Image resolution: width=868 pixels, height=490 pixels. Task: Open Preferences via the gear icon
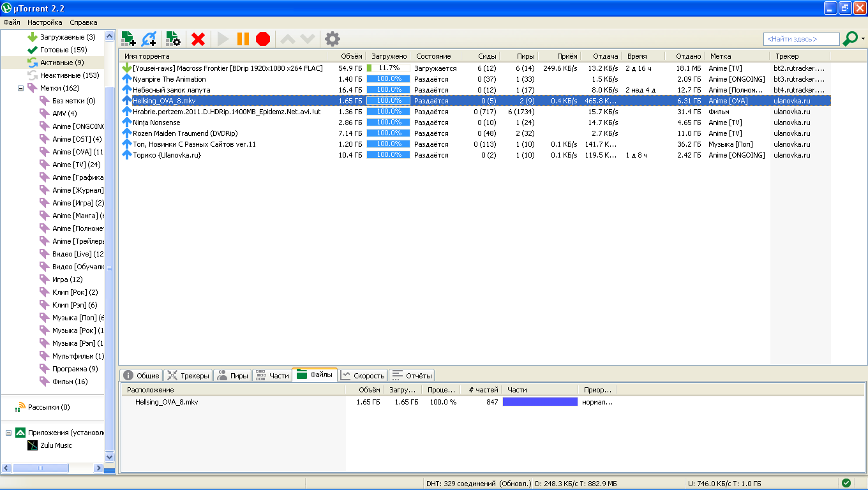pos(333,39)
